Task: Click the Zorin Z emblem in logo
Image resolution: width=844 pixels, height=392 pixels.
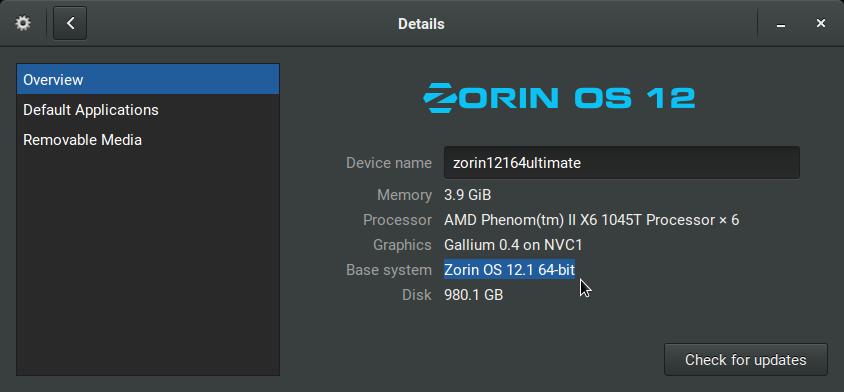Action: 437,97
